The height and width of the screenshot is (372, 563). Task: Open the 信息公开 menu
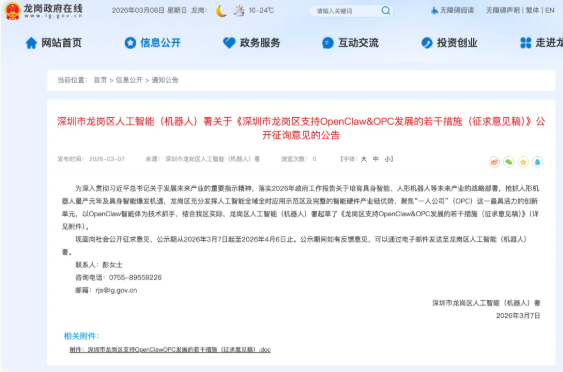(160, 43)
